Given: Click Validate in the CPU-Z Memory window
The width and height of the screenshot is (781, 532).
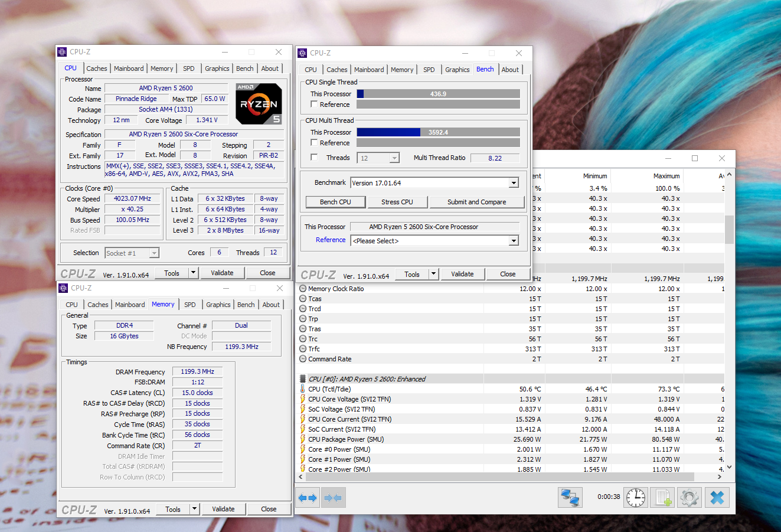Looking at the screenshot, I should click(223, 509).
